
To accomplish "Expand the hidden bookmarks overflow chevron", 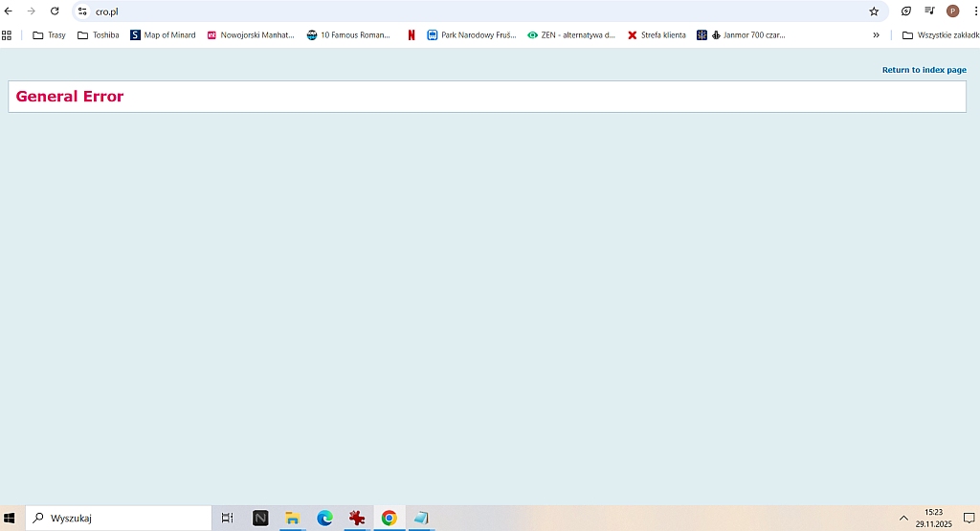I will 876,35.
